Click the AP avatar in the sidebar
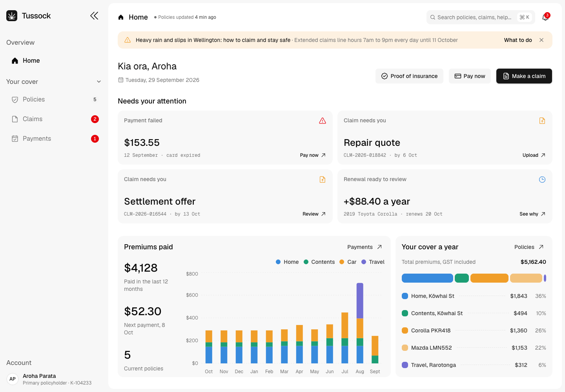 pos(13,379)
